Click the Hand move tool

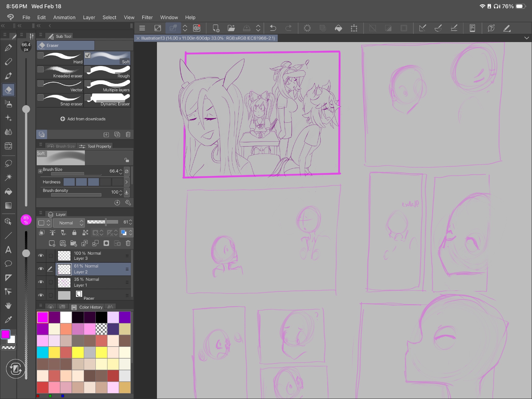[x=8, y=306]
